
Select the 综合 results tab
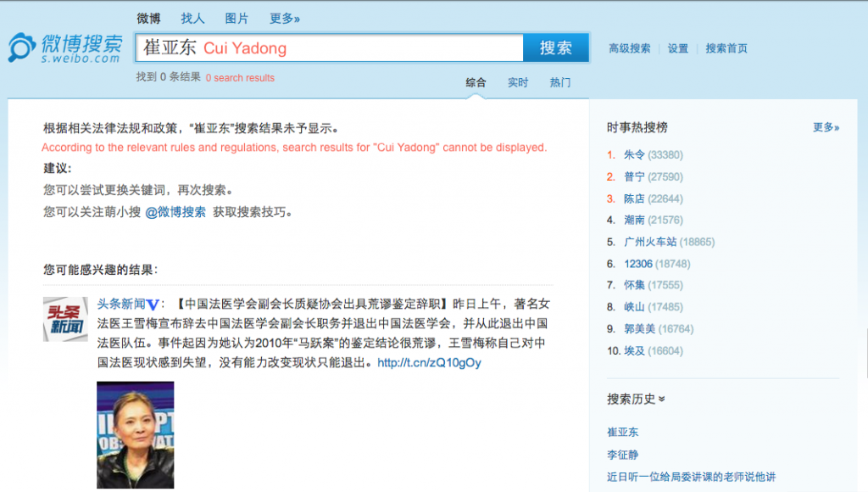[x=476, y=82]
